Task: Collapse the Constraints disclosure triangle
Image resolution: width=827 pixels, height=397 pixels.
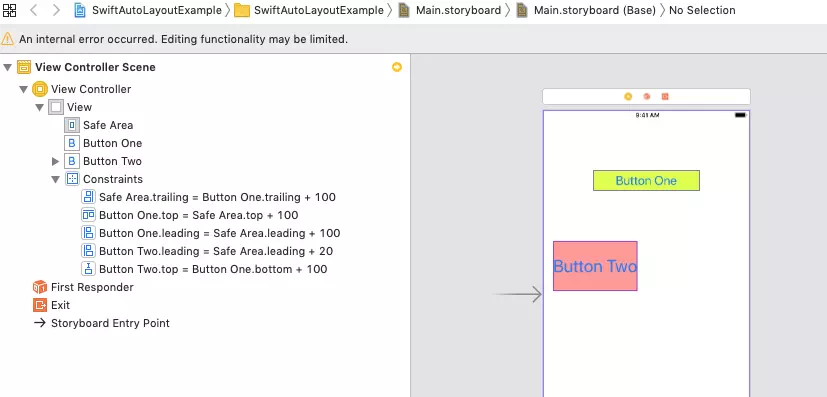Action: coord(55,179)
